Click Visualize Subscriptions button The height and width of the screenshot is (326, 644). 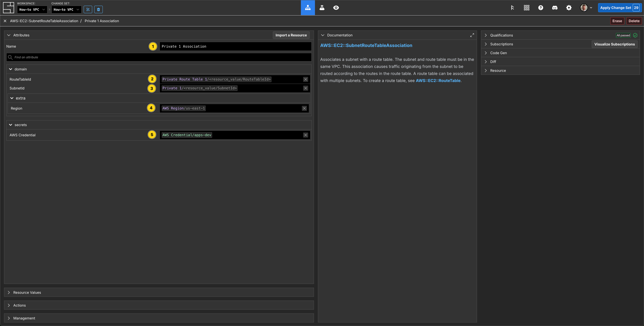[614, 44]
